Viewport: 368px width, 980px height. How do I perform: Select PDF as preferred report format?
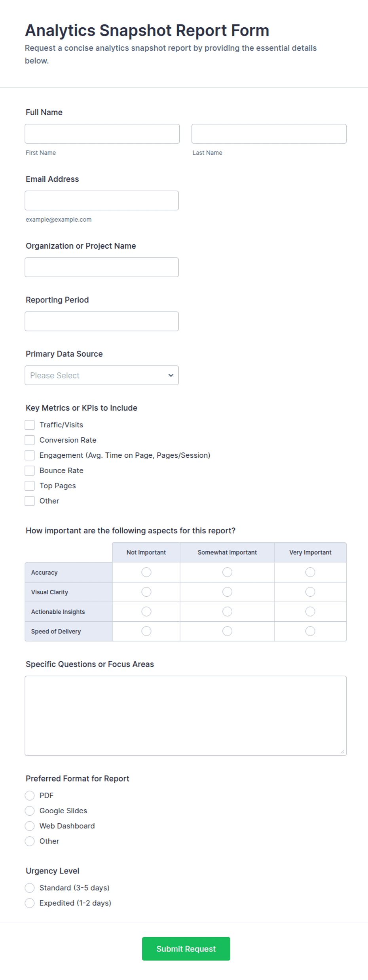tap(30, 795)
